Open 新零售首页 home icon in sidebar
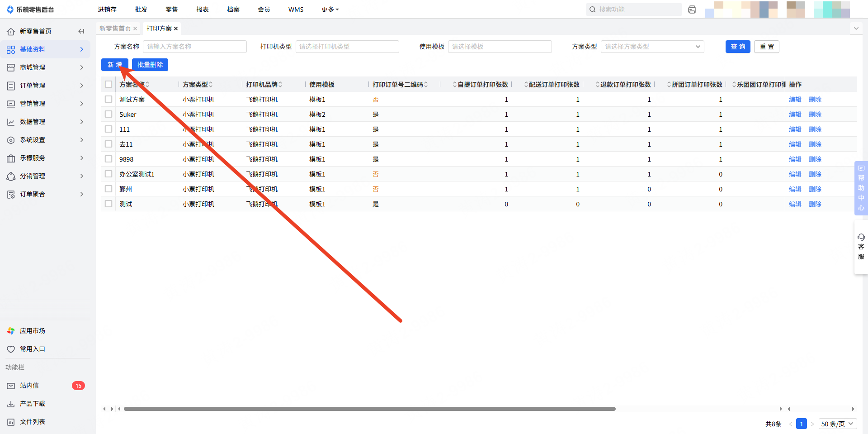 11,31
